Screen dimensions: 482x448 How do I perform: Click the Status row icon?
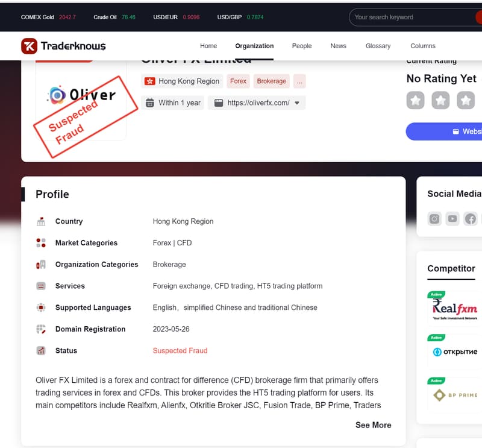(x=41, y=350)
